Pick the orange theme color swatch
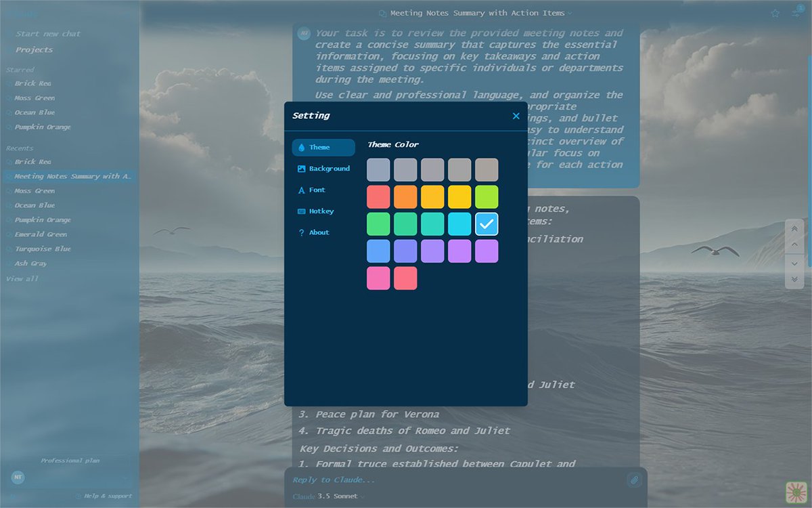This screenshot has height=508, width=812. (405, 197)
